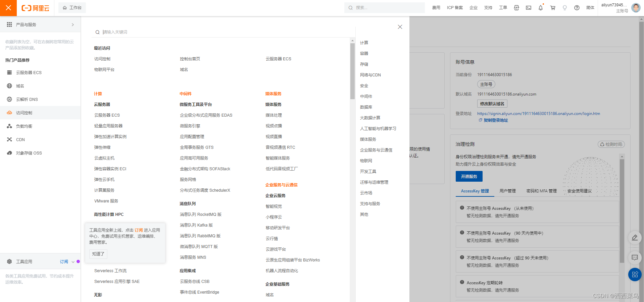The width and height of the screenshot is (644, 302).
Task: Close the products panel with X
Action: [400, 27]
